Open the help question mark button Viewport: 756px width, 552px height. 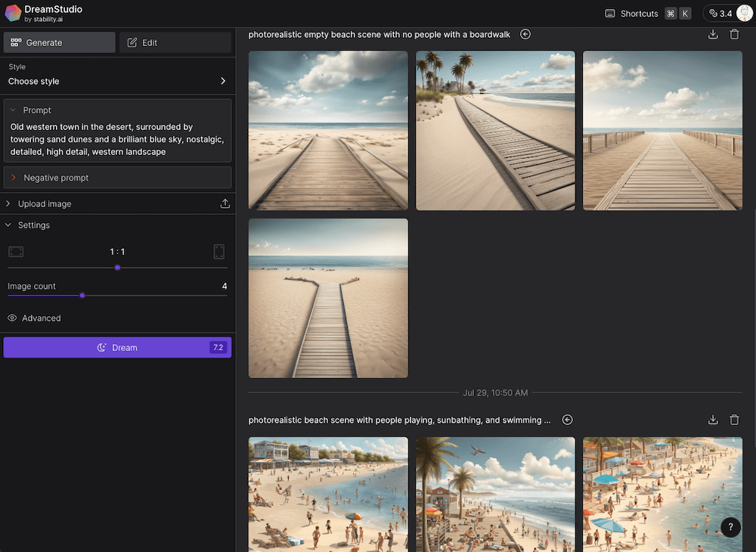(x=730, y=527)
